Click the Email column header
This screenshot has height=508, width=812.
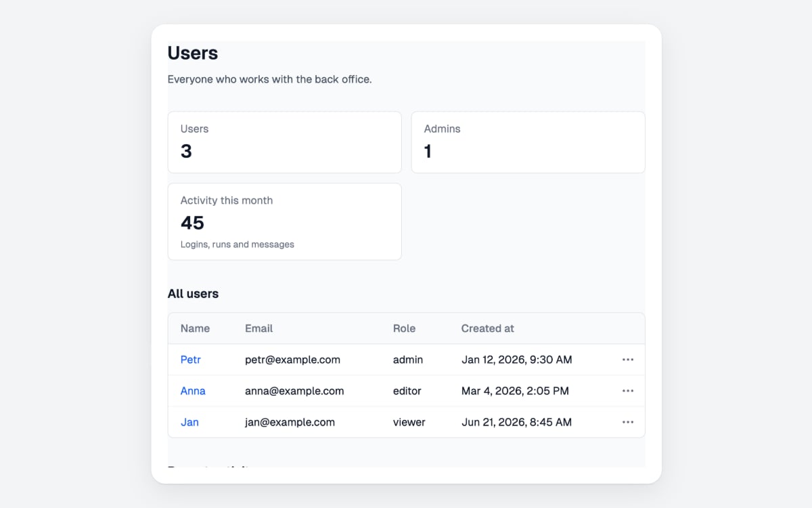coord(258,329)
